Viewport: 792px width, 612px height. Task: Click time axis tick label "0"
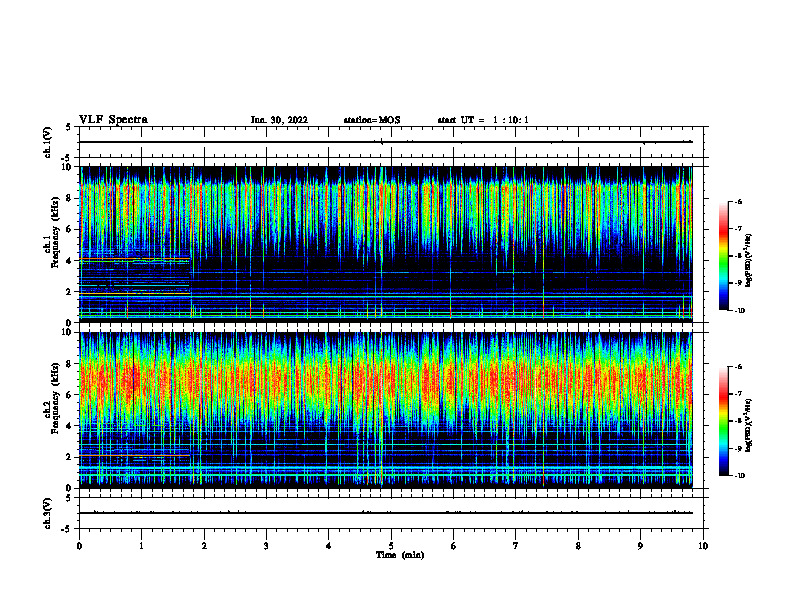(79, 546)
